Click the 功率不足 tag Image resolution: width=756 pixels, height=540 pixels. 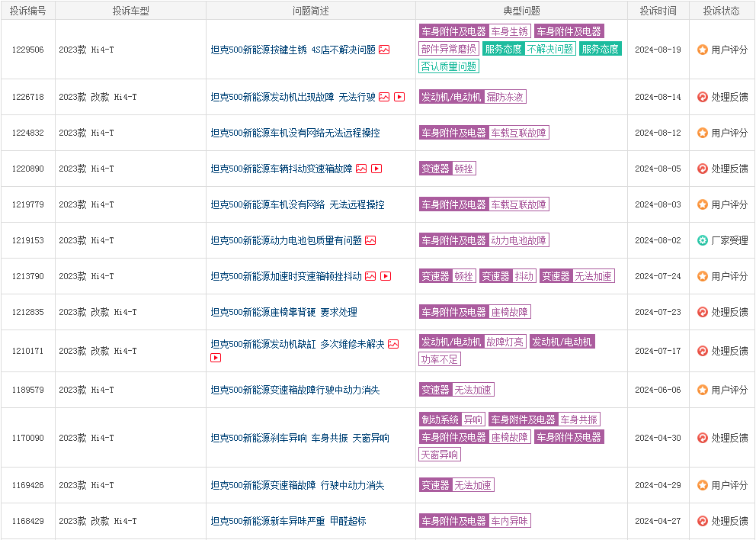[440, 359]
